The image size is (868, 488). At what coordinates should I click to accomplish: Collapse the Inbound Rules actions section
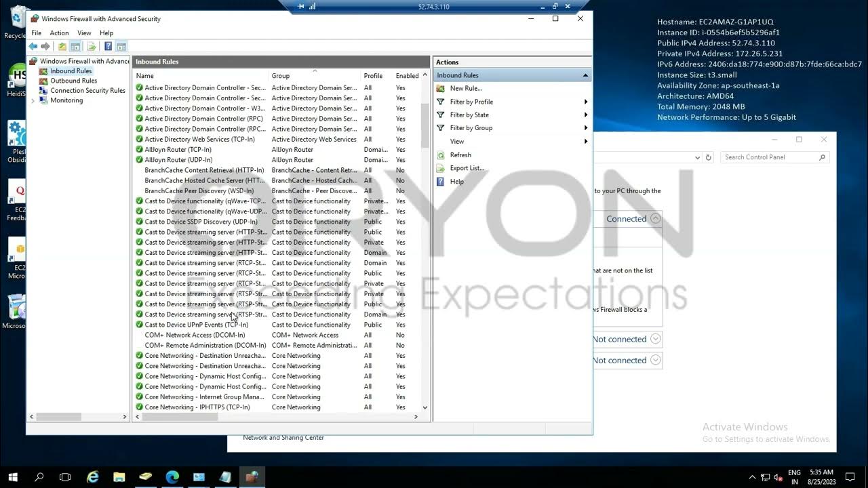click(x=585, y=75)
